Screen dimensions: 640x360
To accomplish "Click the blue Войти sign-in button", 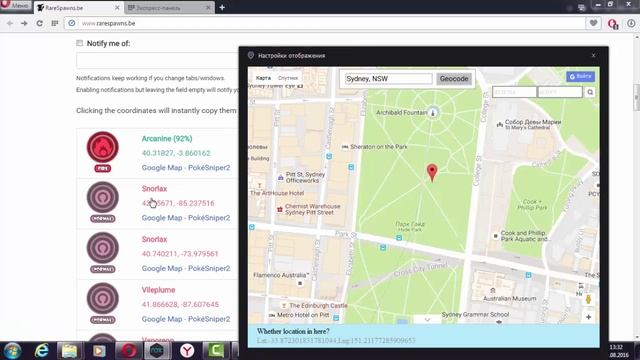I will click(x=580, y=76).
